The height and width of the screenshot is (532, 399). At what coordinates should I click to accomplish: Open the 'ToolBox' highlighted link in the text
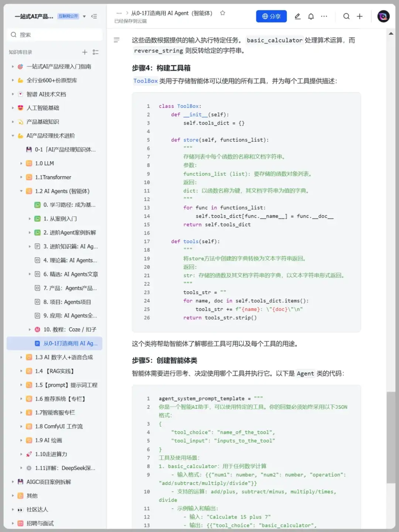146,81
